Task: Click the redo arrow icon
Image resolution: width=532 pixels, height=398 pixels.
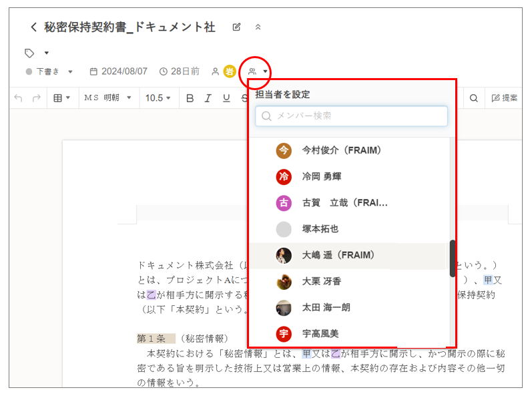Action: point(36,98)
